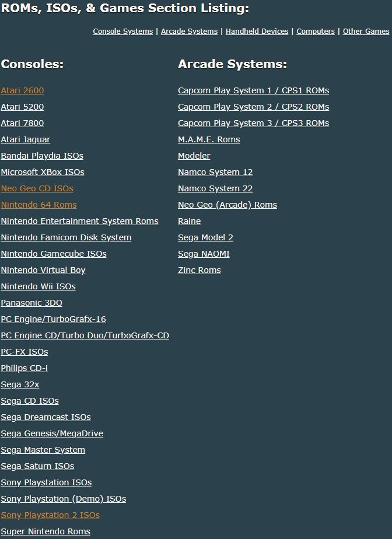Open the Philips CD-i link
The image size is (392, 539).
point(24,368)
